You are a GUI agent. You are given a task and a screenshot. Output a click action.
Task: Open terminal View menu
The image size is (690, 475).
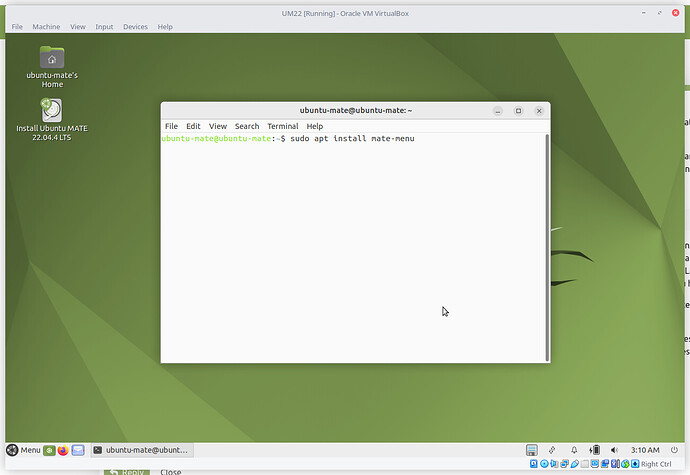(x=218, y=126)
